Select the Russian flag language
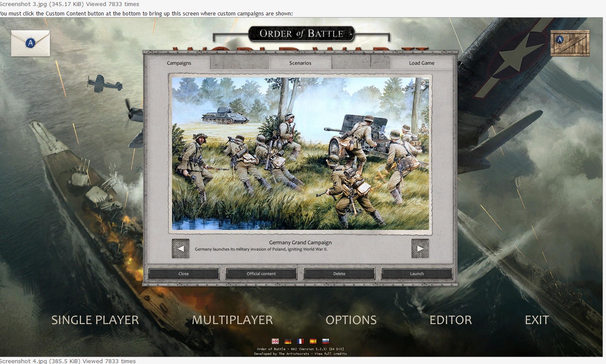 [x=326, y=341]
